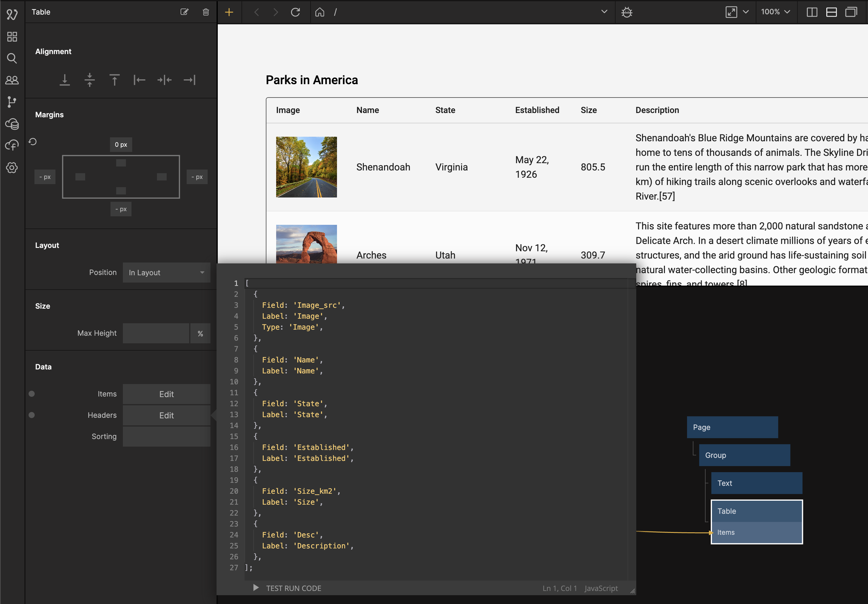868x604 pixels.
Task: Open the settings gear in sidebar
Action: (x=12, y=168)
